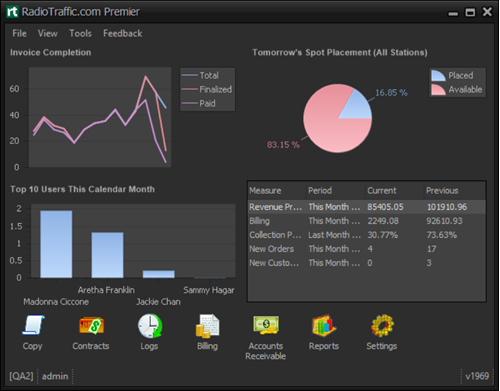
Task: Click the admin status bar entry
Action: [x=55, y=376]
